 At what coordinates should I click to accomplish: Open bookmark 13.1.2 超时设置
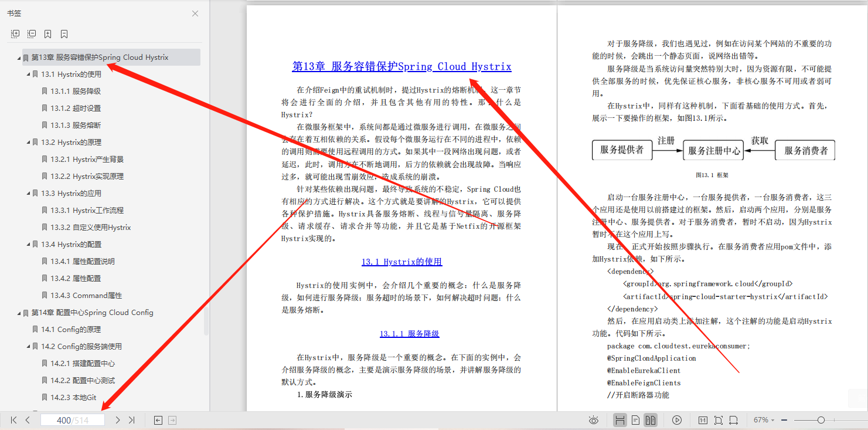pos(76,109)
